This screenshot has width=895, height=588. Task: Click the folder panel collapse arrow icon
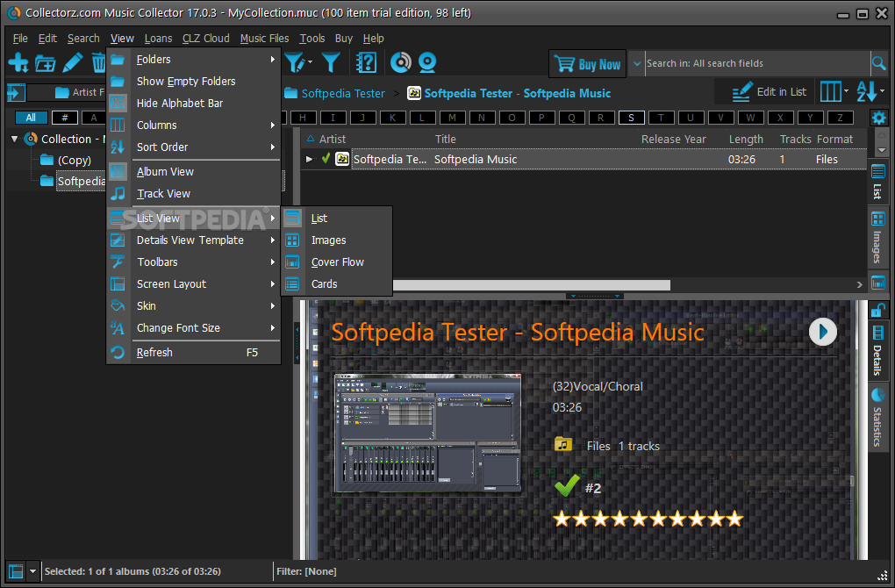(x=16, y=92)
